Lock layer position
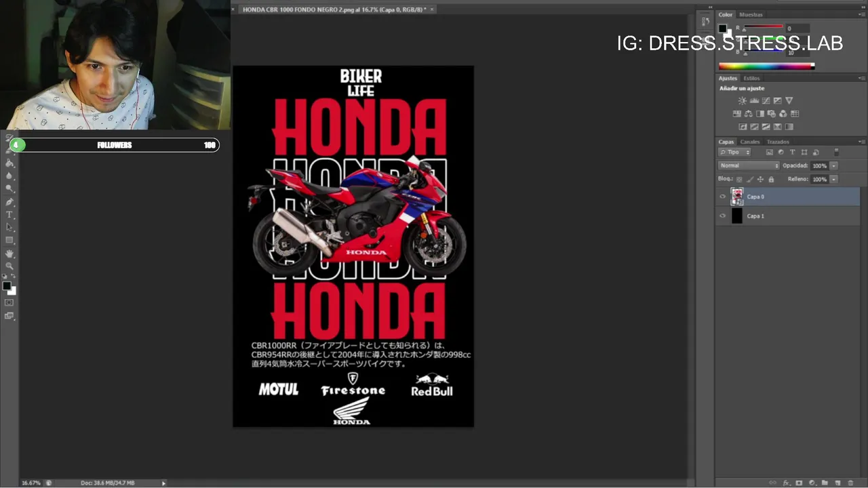This screenshot has height=488, width=868. tap(760, 180)
